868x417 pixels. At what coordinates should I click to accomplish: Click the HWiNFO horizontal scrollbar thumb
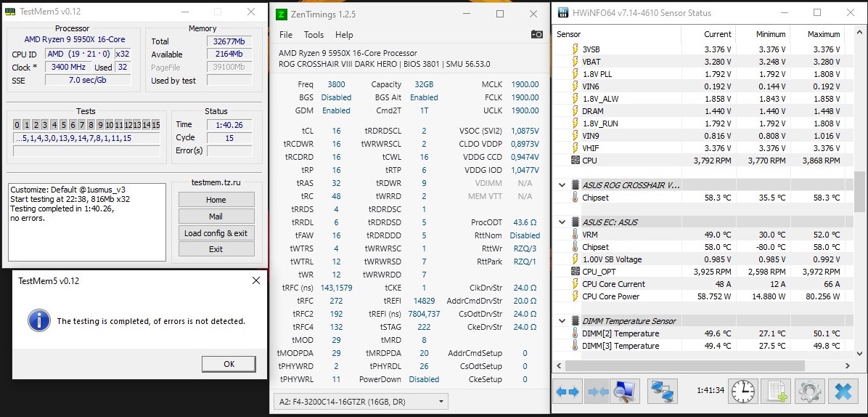pos(685,366)
